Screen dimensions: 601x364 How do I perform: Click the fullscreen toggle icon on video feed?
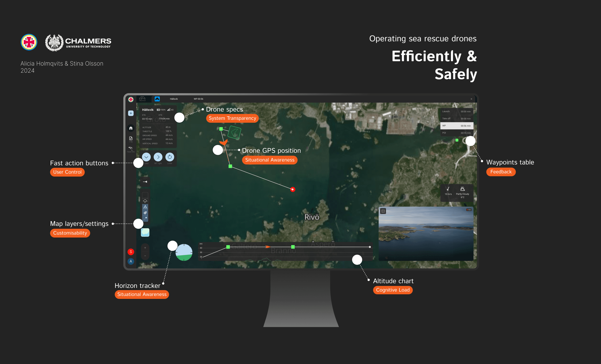pos(383,212)
